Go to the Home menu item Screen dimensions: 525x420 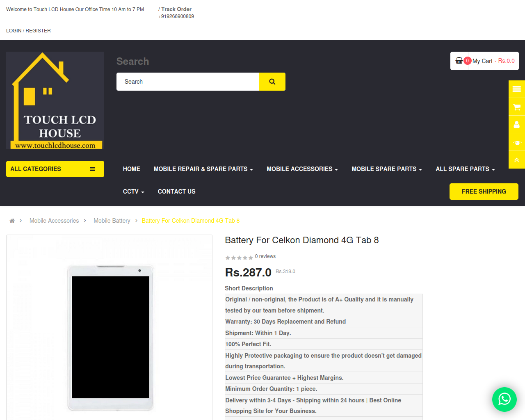click(132, 169)
